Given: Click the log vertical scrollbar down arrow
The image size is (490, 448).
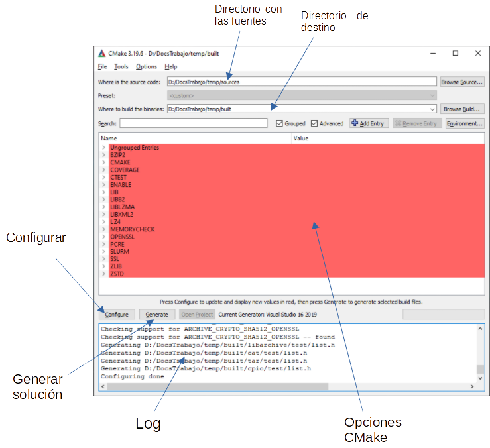Looking at the screenshot, I should point(480,378).
